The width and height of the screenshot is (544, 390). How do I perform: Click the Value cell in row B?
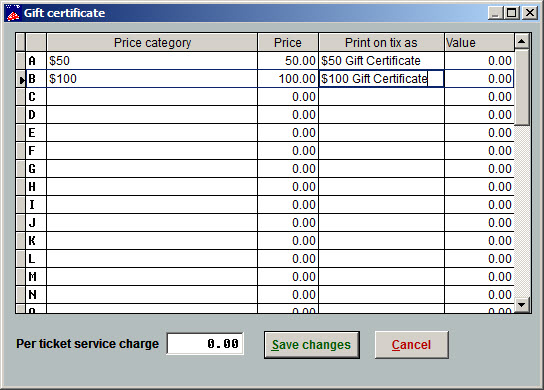[479, 79]
